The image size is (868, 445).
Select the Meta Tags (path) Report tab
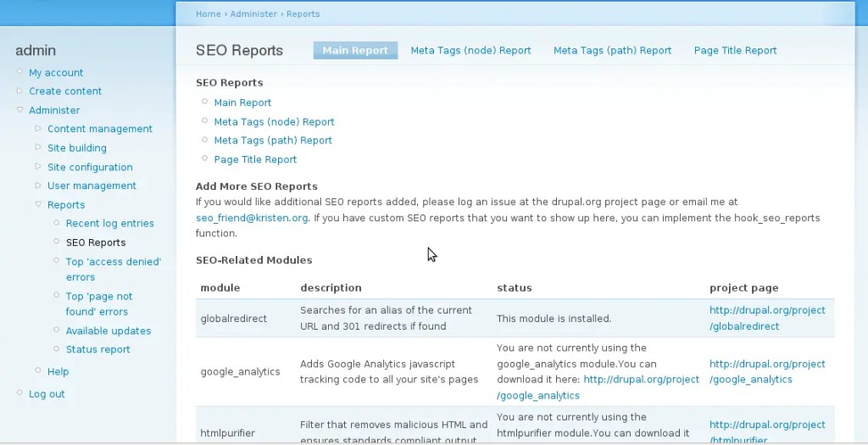coord(612,50)
